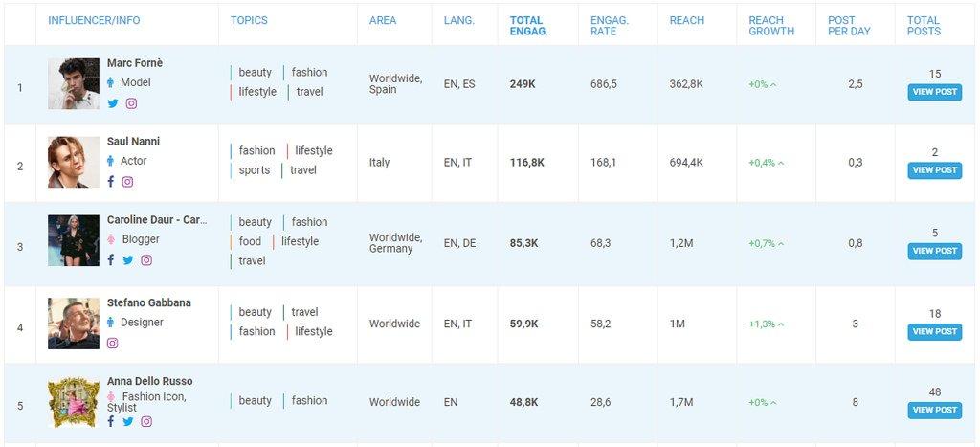Open Marc Fornè's Instagram icon
Image resolution: width=980 pixels, height=447 pixels.
tap(131, 103)
